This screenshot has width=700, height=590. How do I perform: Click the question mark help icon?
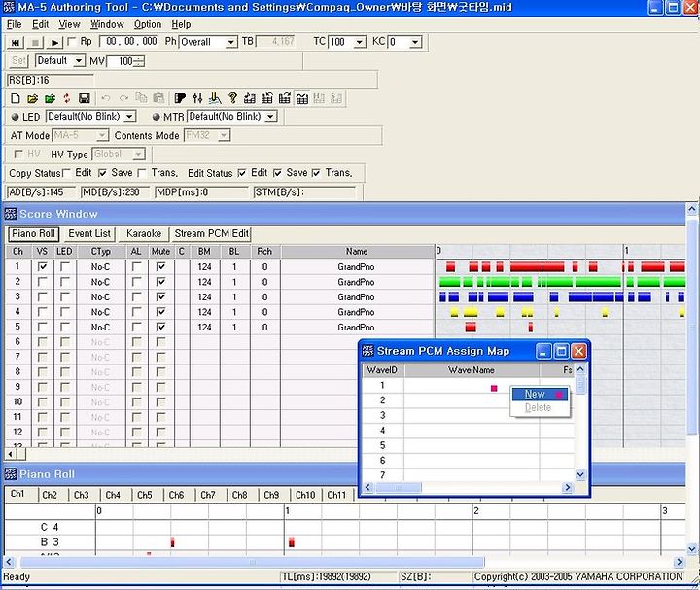tap(232, 98)
